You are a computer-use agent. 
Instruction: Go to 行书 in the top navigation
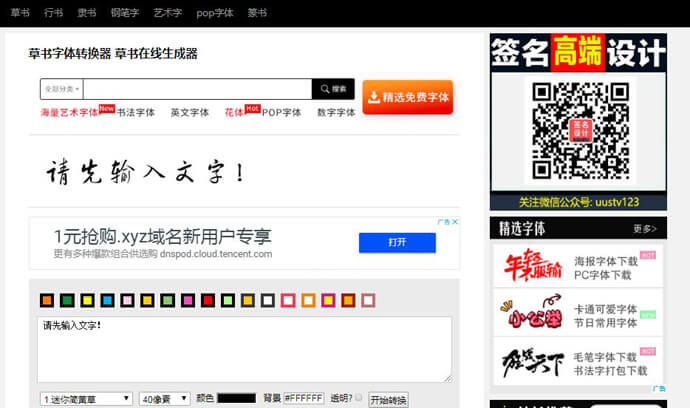(x=54, y=12)
